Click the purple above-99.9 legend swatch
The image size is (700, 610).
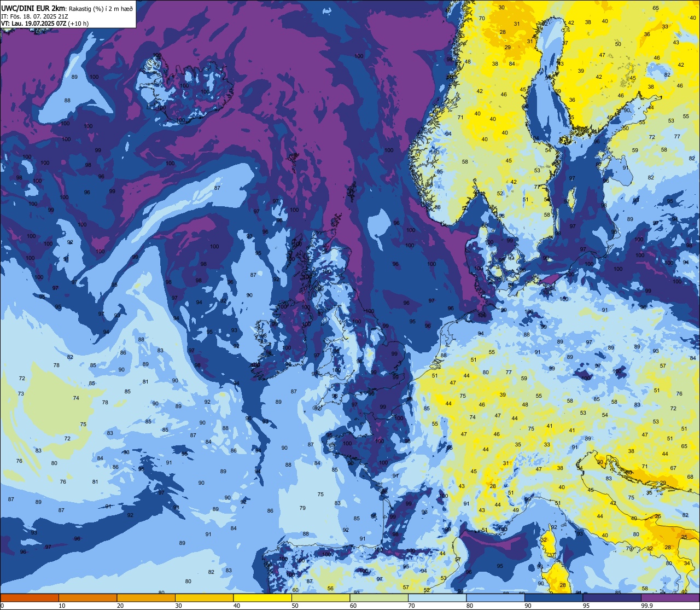[670, 597]
